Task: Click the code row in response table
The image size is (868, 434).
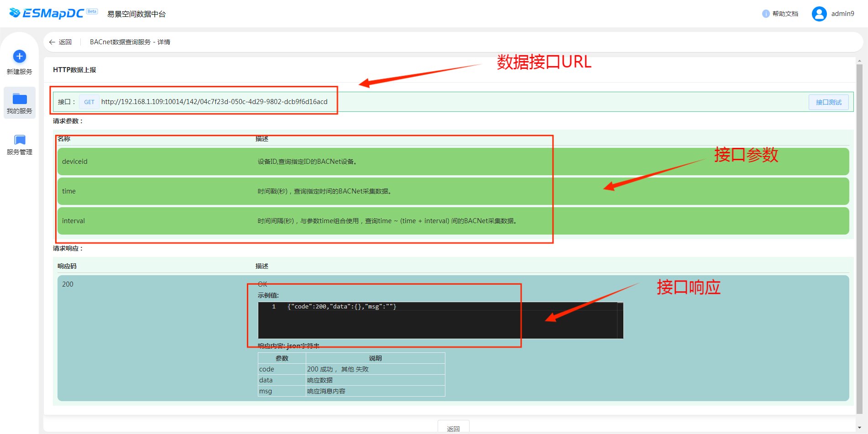Action: tap(351, 369)
